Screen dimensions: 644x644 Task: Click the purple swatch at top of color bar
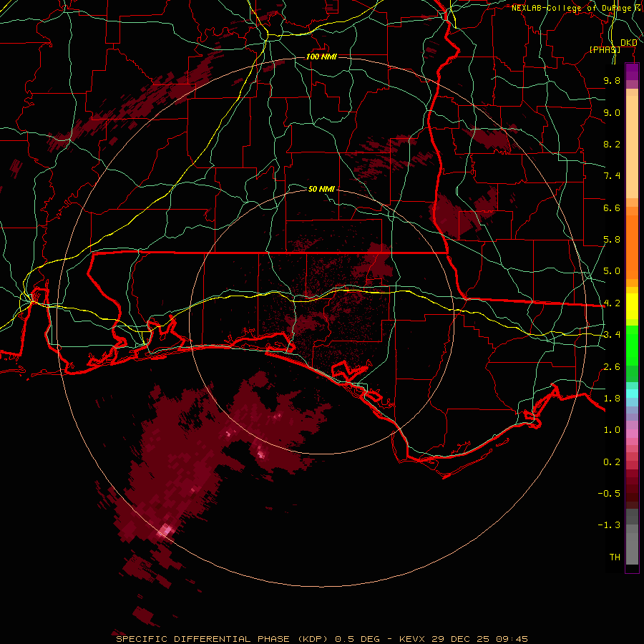click(x=632, y=72)
